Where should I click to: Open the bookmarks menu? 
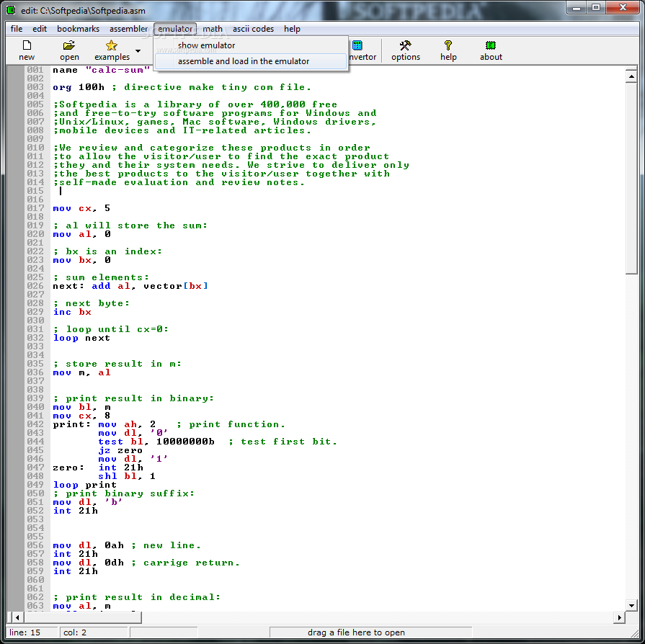78,29
